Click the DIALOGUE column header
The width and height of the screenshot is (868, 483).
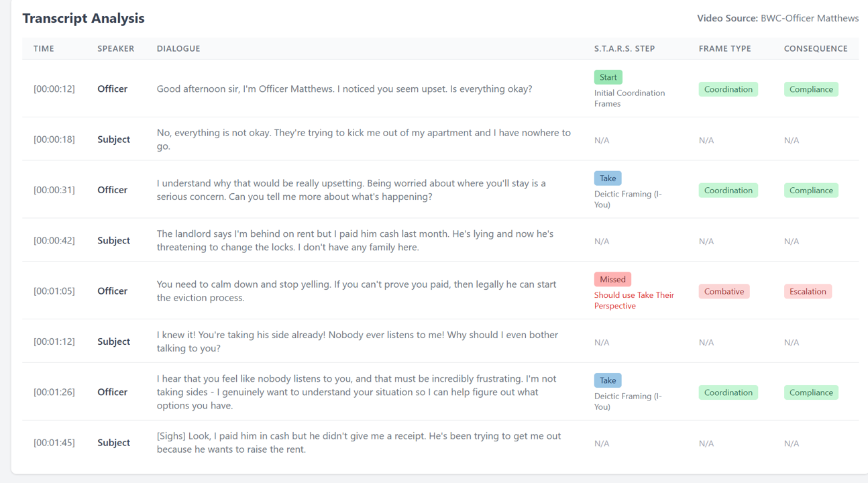(178, 48)
